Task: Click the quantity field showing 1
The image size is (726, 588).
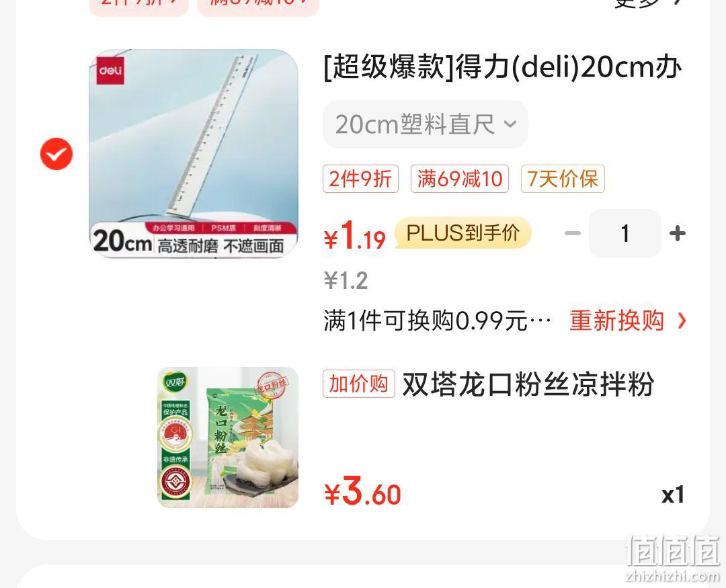Action: (x=625, y=233)
